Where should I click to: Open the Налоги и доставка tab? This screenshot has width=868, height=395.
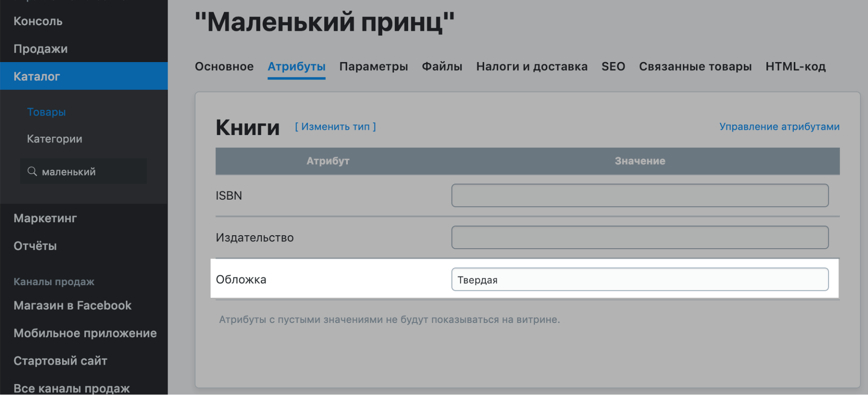coord(532,66)
